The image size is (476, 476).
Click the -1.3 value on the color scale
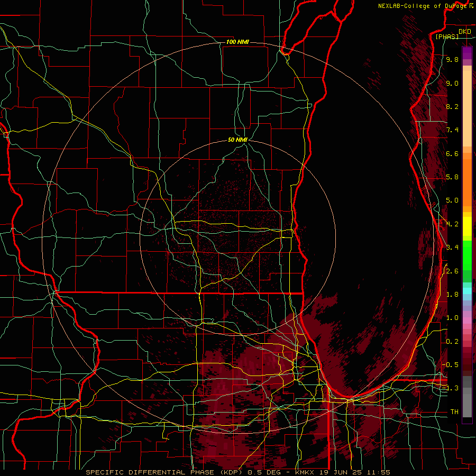451,388
